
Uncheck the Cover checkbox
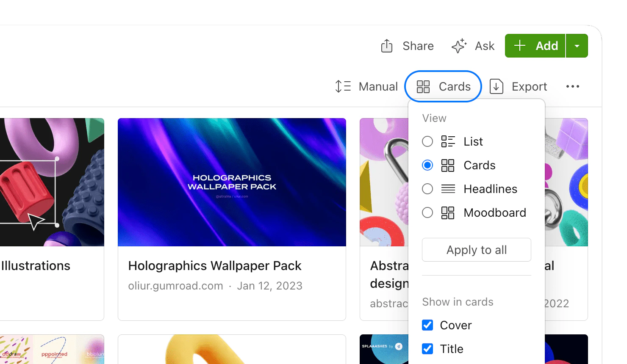click(427, 325)
